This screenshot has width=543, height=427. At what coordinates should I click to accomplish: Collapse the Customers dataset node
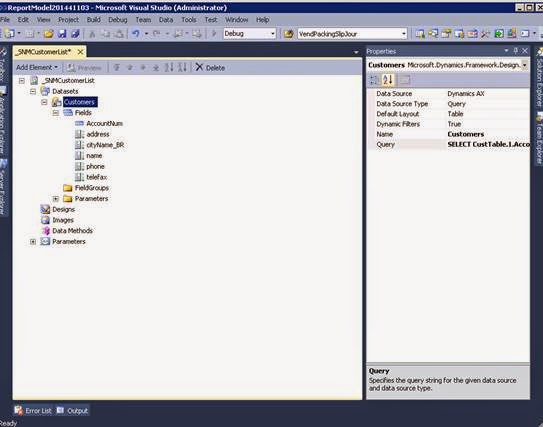coord(44,102)
